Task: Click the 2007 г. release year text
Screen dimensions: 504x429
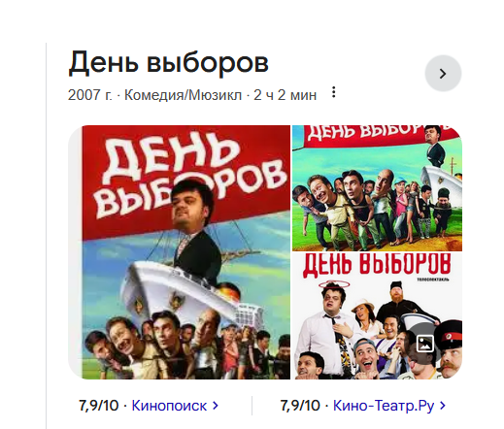Action: pos(90,95)
